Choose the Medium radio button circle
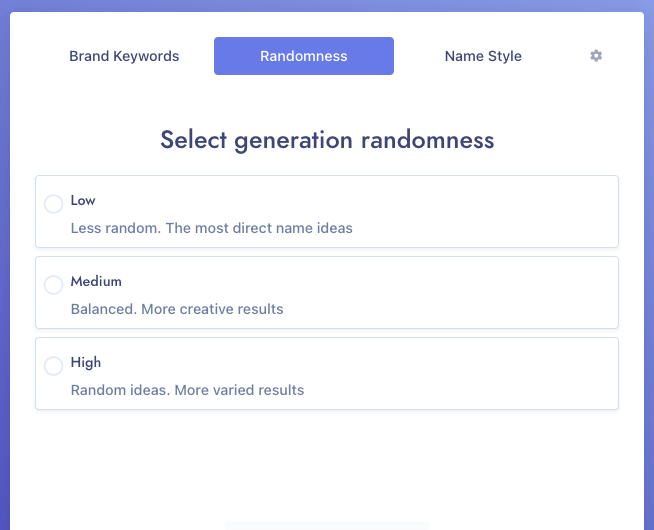 click(x=54, y=285)
